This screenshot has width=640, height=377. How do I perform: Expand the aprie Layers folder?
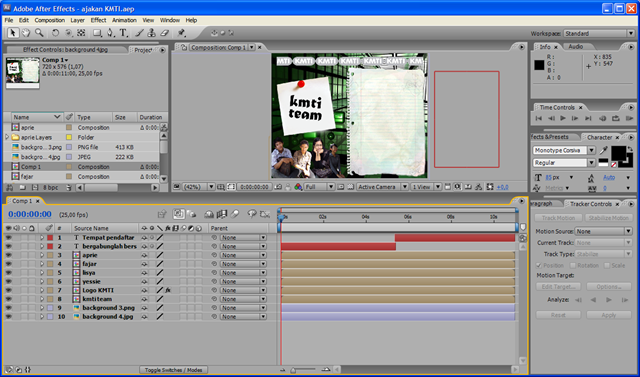pos(7,137)
